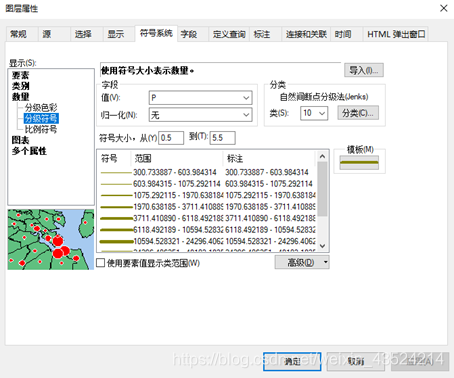Viewport: 454px width, 378px height.
Task: Click line symbol for 1075.292115 row
Action: (x=116, y=195)
